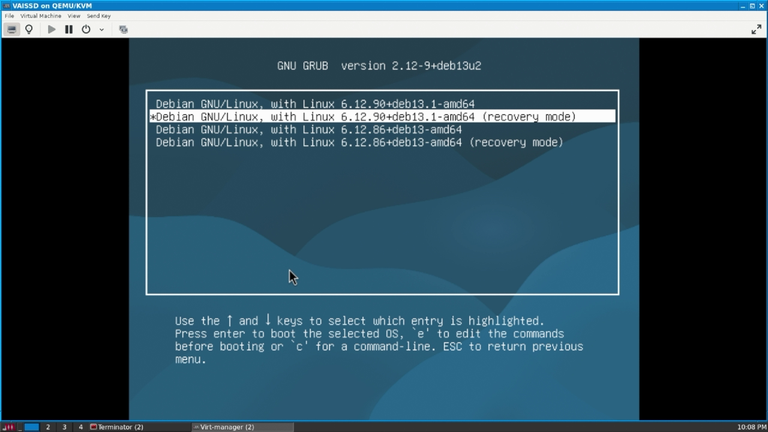Pause the virtual machine
This screenshot has width=768, height=432.
(69, 29)
